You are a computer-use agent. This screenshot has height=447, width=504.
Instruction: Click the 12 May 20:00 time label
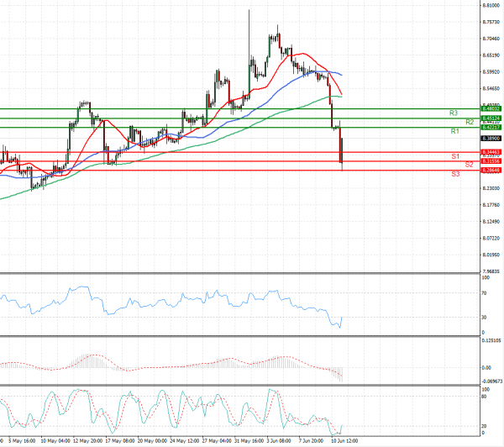point(87,440)
